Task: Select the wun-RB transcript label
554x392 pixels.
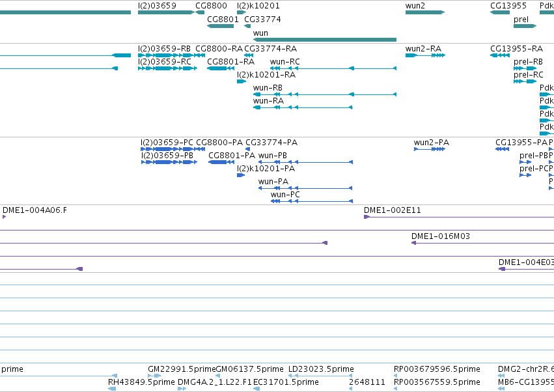Action: 268,88
